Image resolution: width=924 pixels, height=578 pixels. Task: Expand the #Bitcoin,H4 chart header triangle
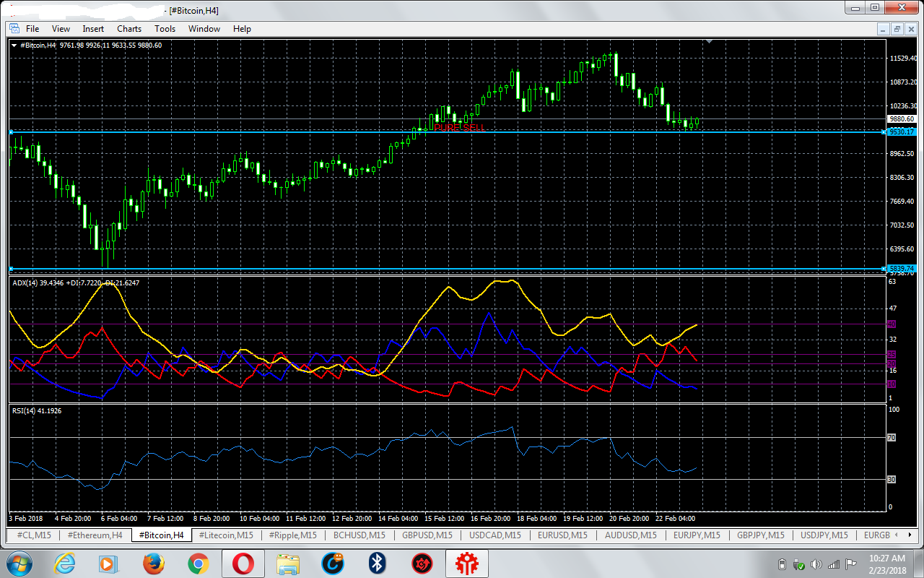tap(14, 46)
